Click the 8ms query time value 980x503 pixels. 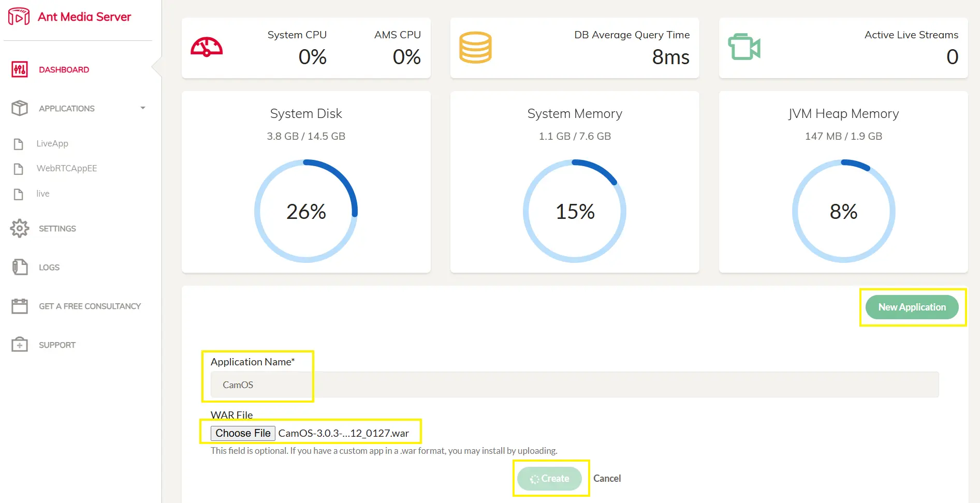tap(670, 57)
